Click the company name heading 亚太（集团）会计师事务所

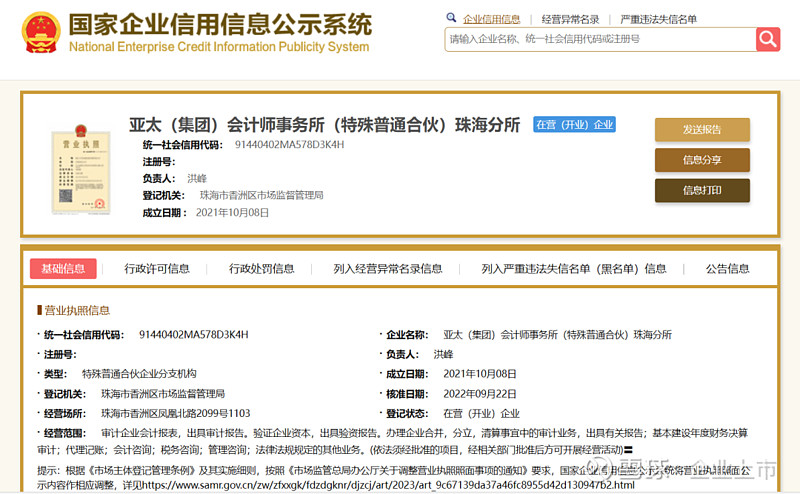tap(324, 125)
